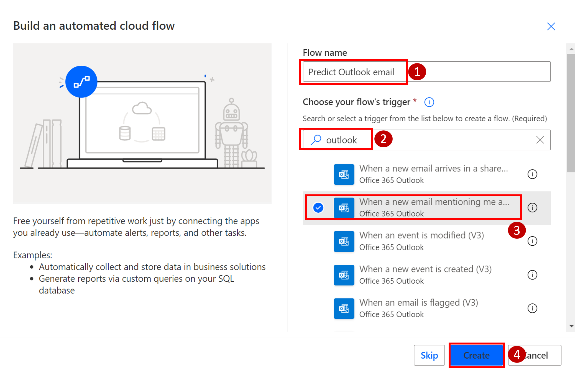This screenshot has height=378, width=588.
Task: Select the "When an event is modified (V3)" trigger
Action: point(421,241)
